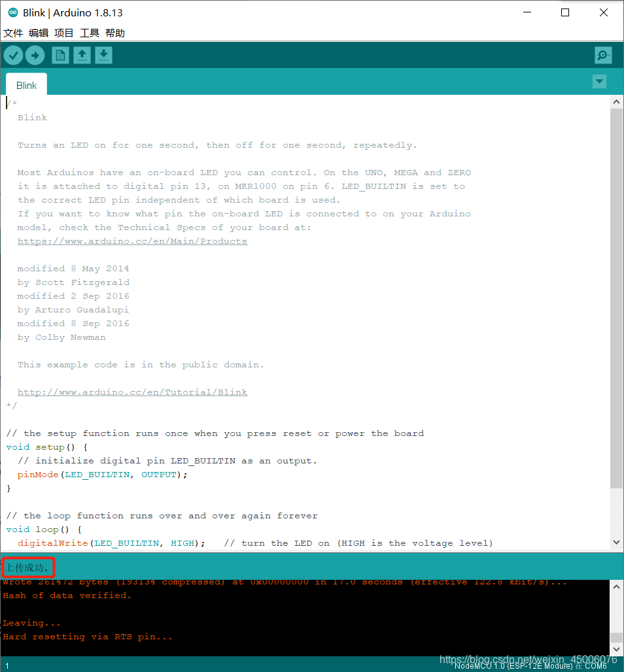The image size is (624, 672).
Task: Click the 'by Scott Fitzgerald' comment line
Action: (x=73, y=282)
